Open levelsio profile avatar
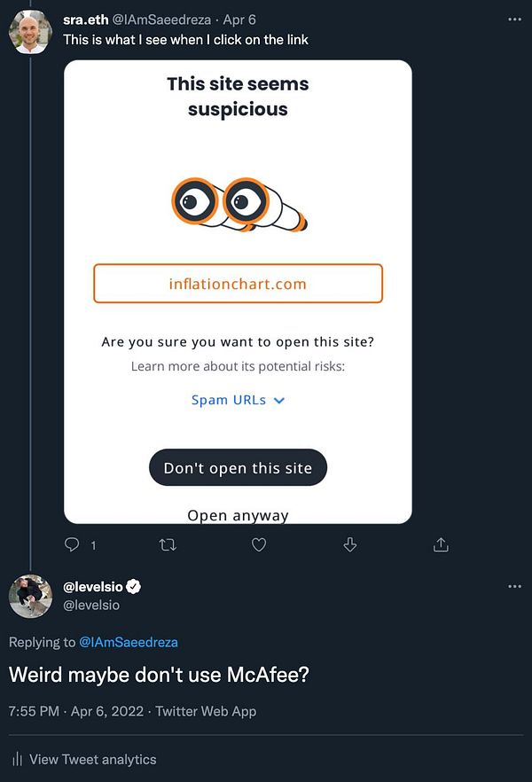Screen dimensions: 532x782 30,596
